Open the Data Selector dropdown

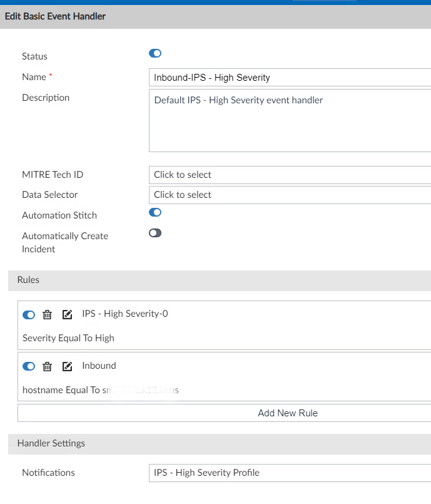point(290,195)
